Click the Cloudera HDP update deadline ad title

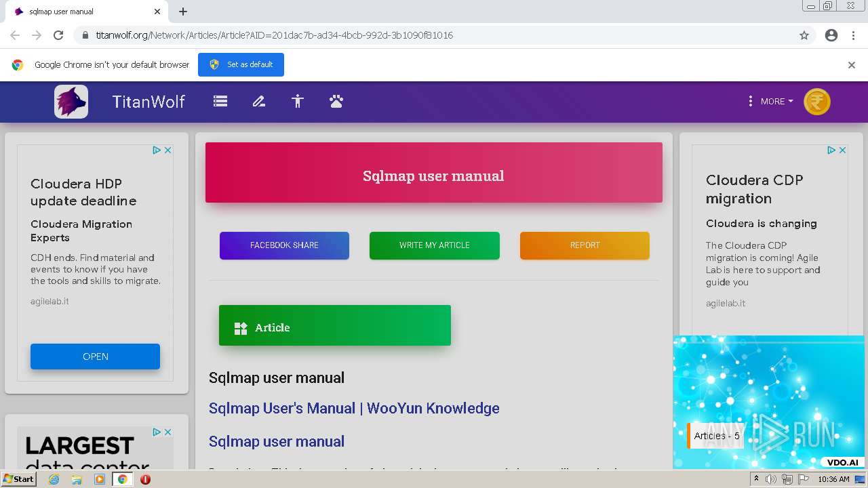point(83,192)
